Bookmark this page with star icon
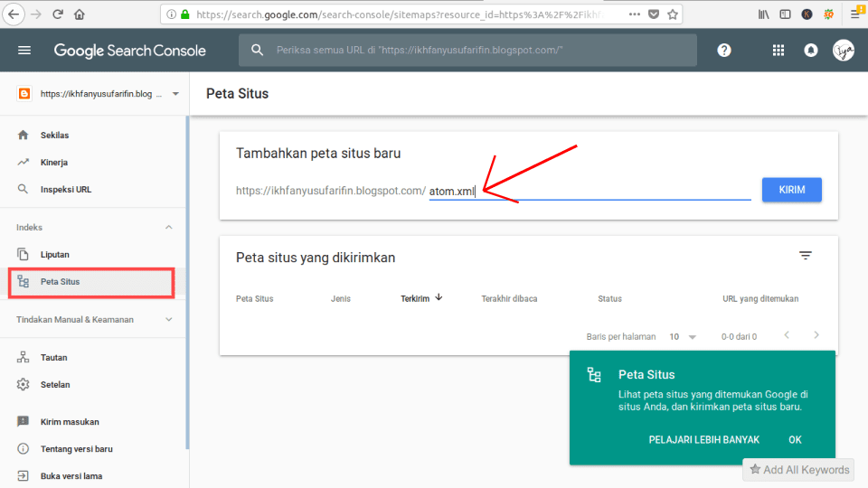The height and width of the screenshot is (488, 868). pyautogui.click(x=673, y=14)
